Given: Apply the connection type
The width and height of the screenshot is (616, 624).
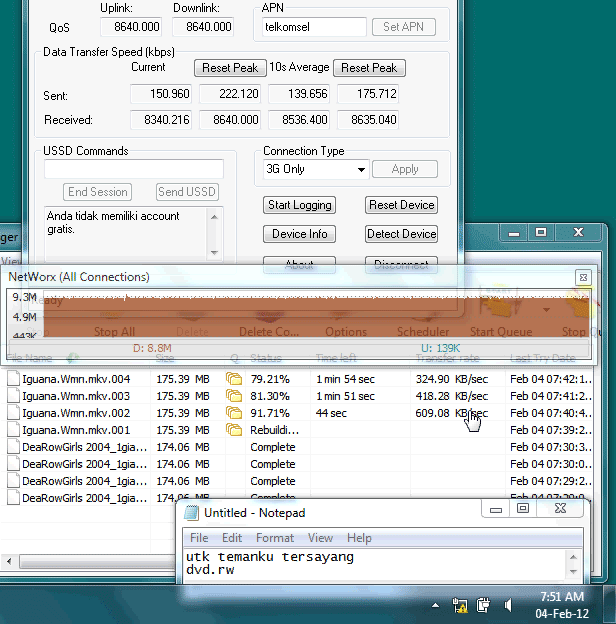Looking at the screenshot, I should (x=405, y=169).
